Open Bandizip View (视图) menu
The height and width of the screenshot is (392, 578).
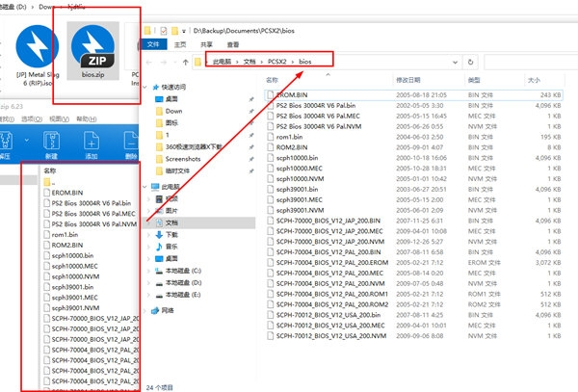point(60,119)
